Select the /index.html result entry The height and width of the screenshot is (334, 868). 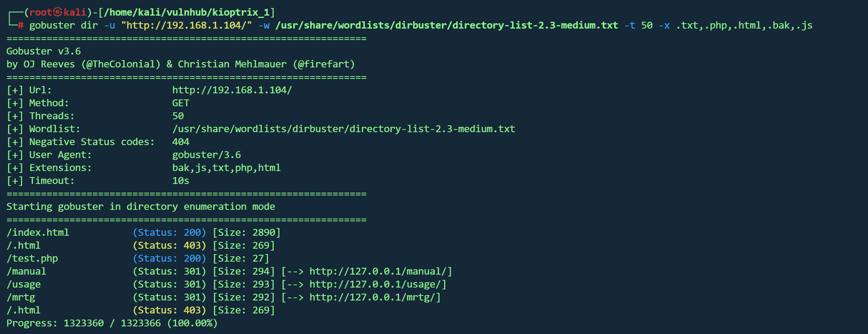[38, 232]
